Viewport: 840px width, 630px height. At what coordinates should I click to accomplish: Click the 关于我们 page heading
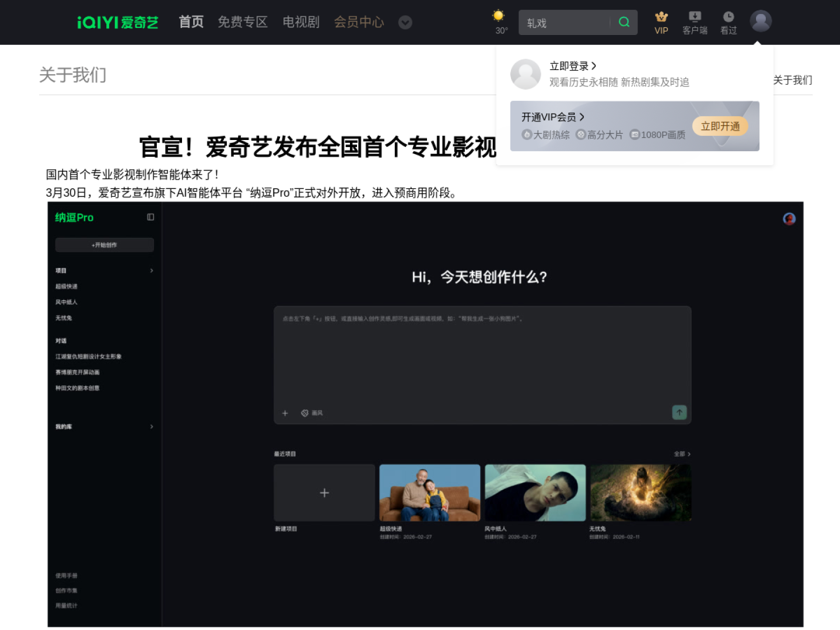[x=73, y=75]
